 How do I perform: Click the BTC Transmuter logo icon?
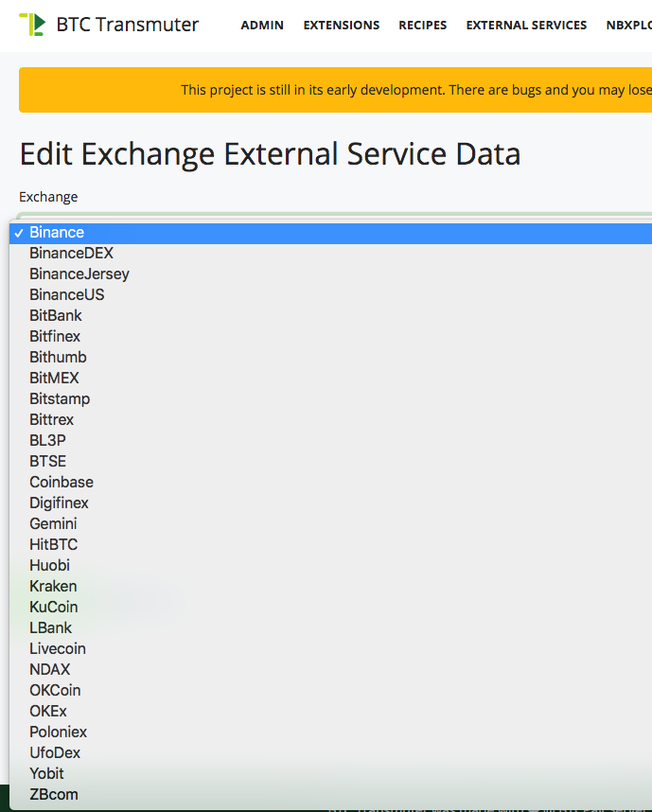coord(32,25)
